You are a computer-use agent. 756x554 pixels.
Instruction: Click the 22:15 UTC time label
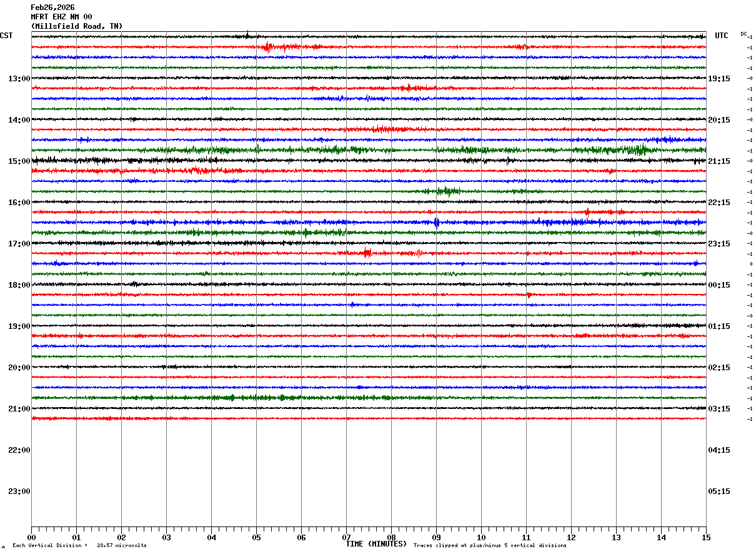tap(719, 203)
